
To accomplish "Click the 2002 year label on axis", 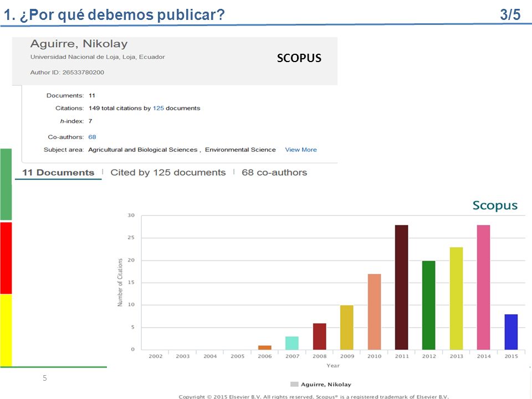I will pyautogui.click(x=155, y=356).
